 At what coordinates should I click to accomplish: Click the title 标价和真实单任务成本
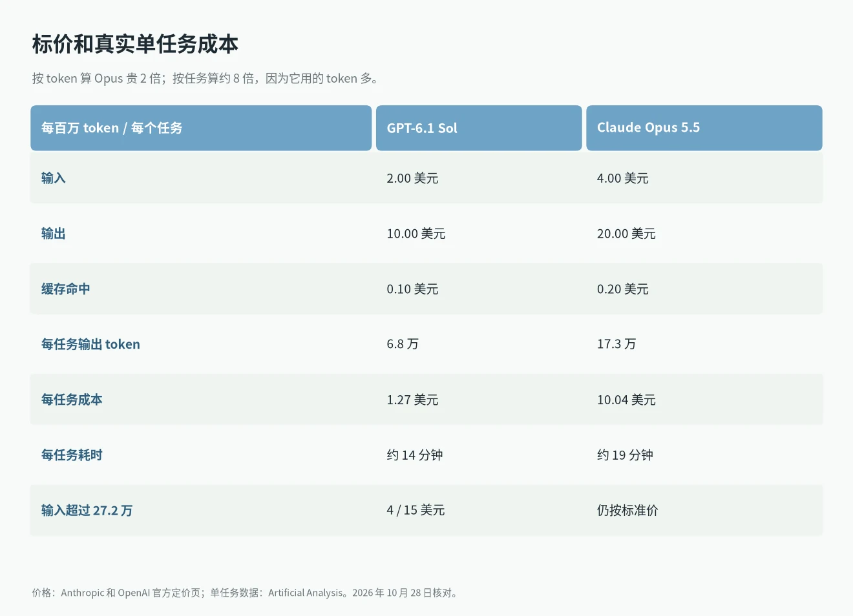pyautogui.click(x=135, y=44)
